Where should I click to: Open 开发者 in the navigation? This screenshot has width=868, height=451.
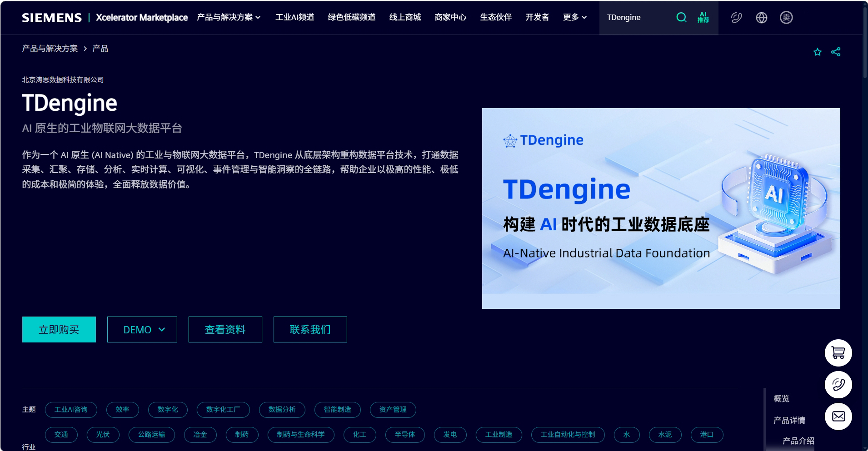click(x=537, y=17)
